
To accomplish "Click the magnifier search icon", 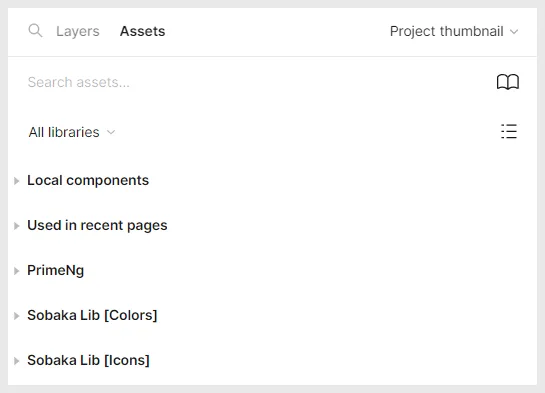I will coord(35,31).
